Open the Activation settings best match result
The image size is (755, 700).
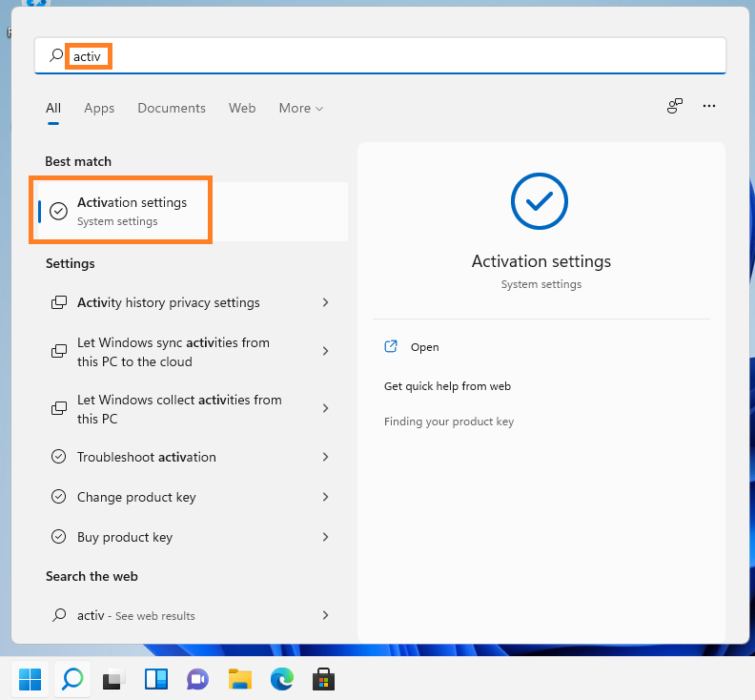click(x=132, y=211)
